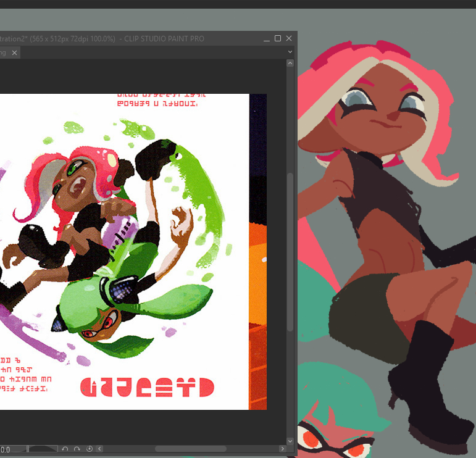This screenshot has height=458, width=476.
Task: Click the red logo text on canvas
Action: point(147,388)
